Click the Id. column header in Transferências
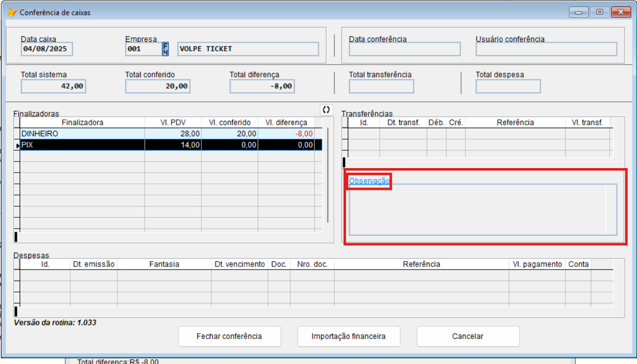This screenshot has height=364, width=637. click(364, 122)
